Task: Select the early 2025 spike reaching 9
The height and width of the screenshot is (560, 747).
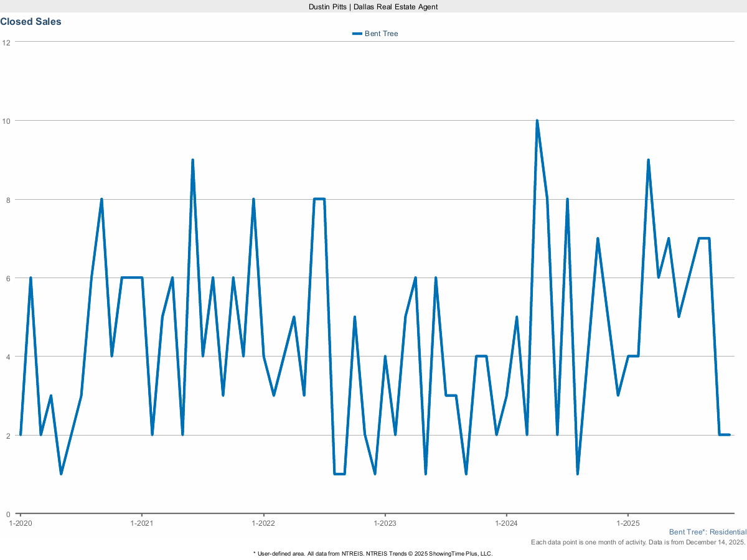Action: (x=647, y=160)
